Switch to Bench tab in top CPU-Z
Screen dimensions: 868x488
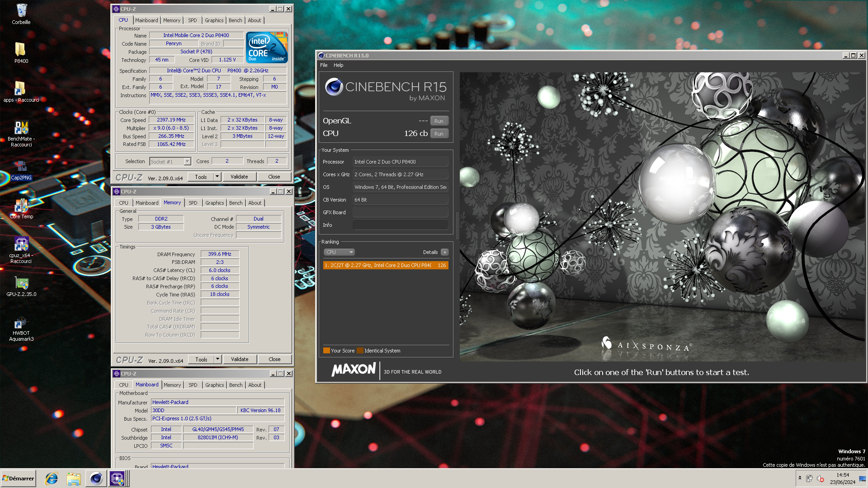pyautogui.click(x=235, y=20)
